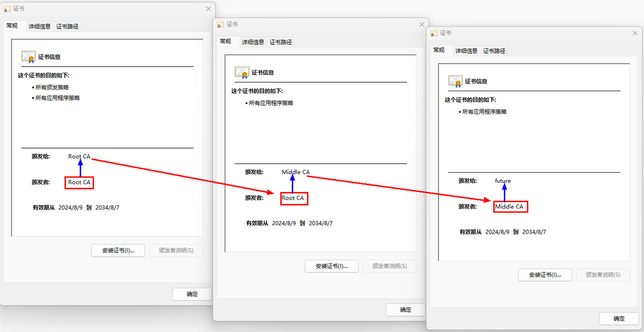Switch to 证书路径 tab in Root CA dialog
This screenshot has width=644, height=332.
68,26
